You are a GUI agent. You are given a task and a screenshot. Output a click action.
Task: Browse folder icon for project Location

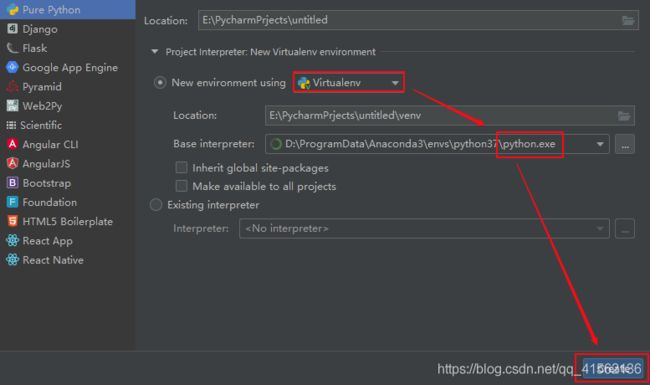628,20
